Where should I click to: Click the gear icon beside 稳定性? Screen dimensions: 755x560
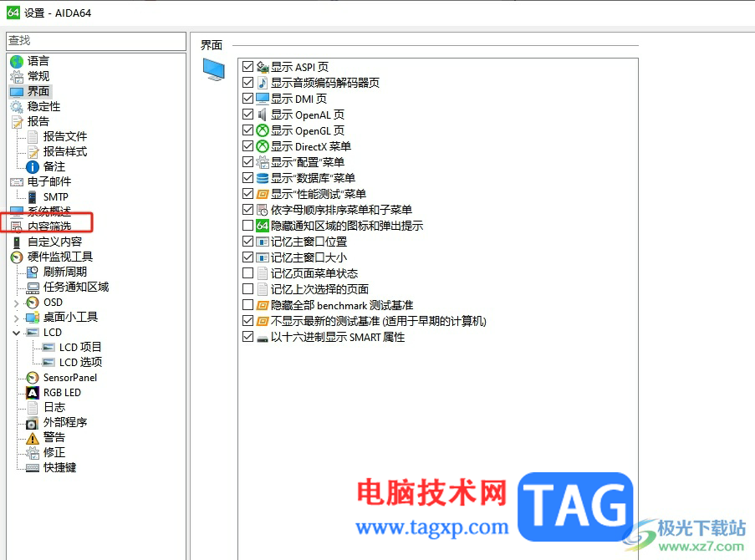(x=17, y=106)
